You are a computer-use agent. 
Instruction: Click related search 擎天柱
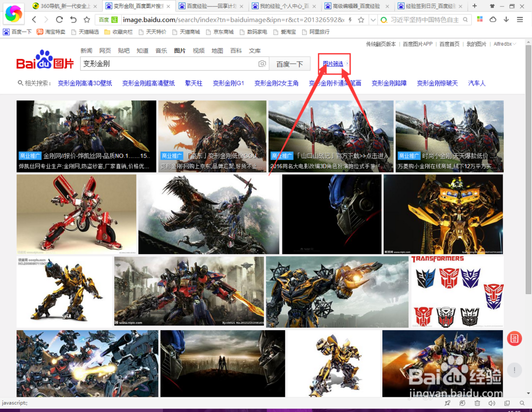[x=194, y=83]
